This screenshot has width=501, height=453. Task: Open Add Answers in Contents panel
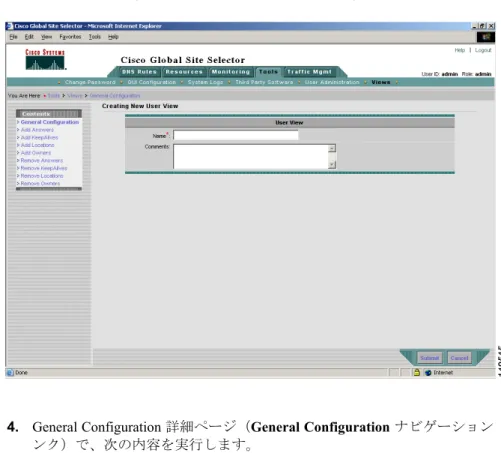tap(37, 130)
